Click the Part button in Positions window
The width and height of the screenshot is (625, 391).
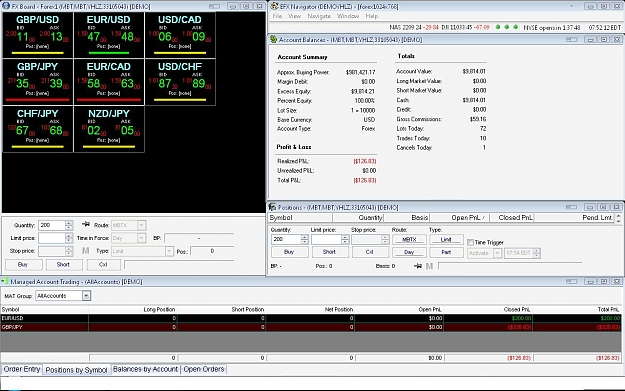[x=446, y=252]
